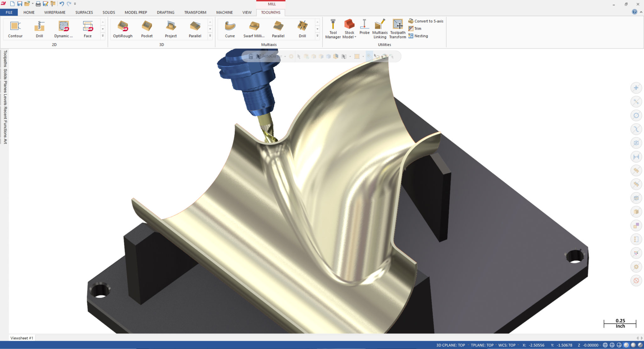Open Toolpath Transform utility
The height and width of the screenshot is (349, 644).
[x=397, y=29]
